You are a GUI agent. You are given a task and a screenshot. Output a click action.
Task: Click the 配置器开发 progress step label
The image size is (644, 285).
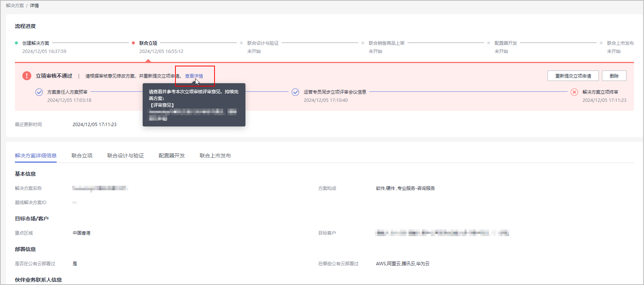(x=506, y=43)
